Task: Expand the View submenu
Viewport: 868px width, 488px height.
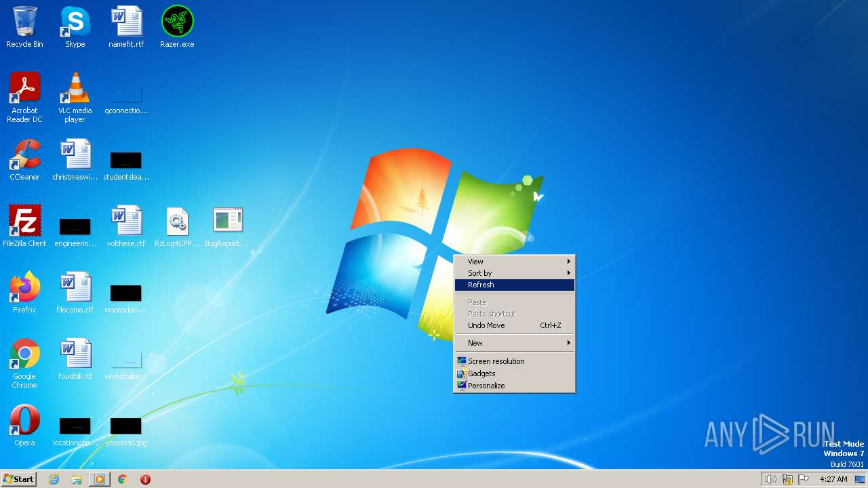Action: tap(514, 262)
